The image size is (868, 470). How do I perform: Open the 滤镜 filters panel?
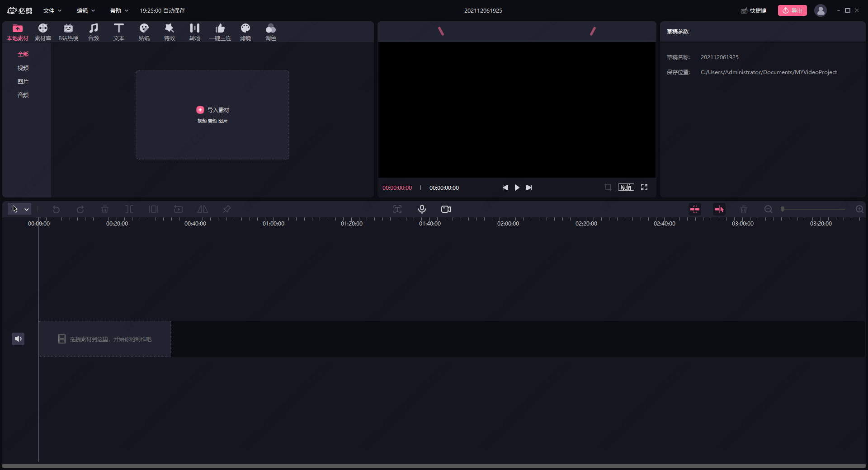tap(245, 32)
